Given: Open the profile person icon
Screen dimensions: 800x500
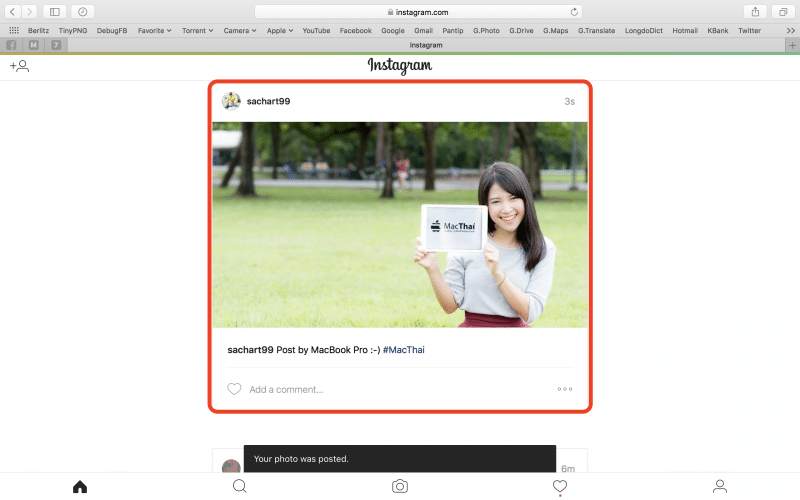Looking at the screenshot, I should coord(720,486).
